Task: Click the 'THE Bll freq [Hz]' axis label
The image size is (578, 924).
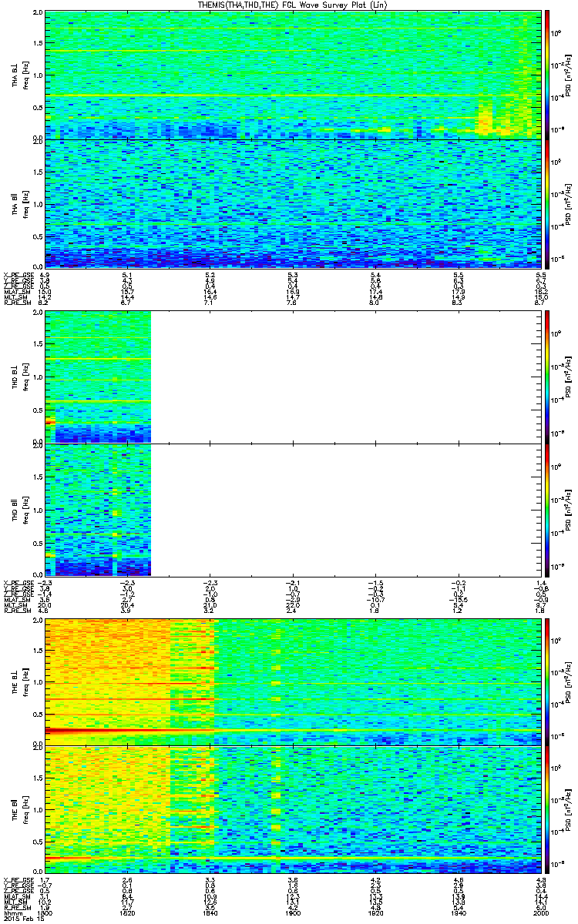Action: [18, 809]
